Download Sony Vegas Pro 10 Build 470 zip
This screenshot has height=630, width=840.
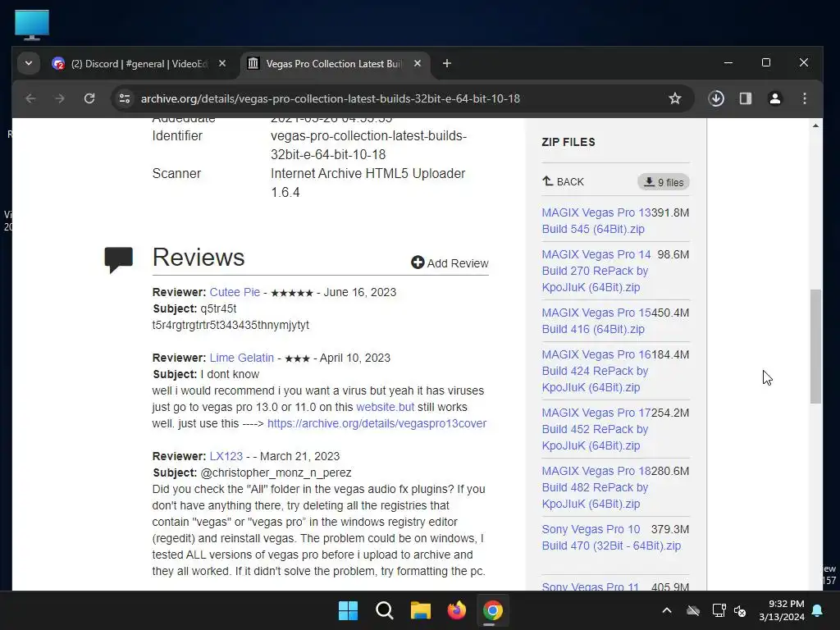pos(611,537)
